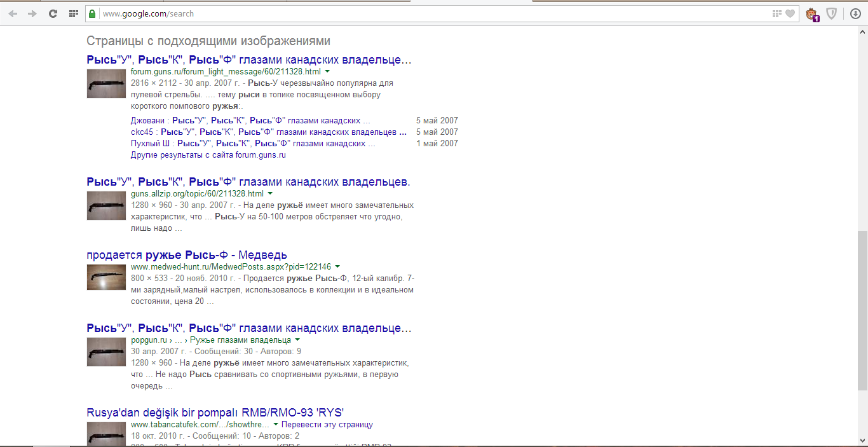Open guns.allzip.org result title link
Image resolution: width=868 pixels, height=447 pixels.
(248, 182)
